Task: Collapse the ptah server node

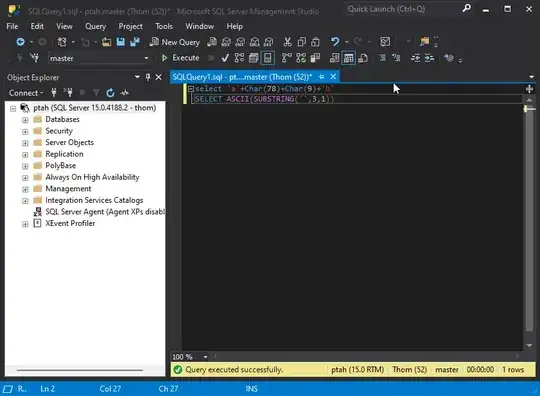Action: point(13,108)
